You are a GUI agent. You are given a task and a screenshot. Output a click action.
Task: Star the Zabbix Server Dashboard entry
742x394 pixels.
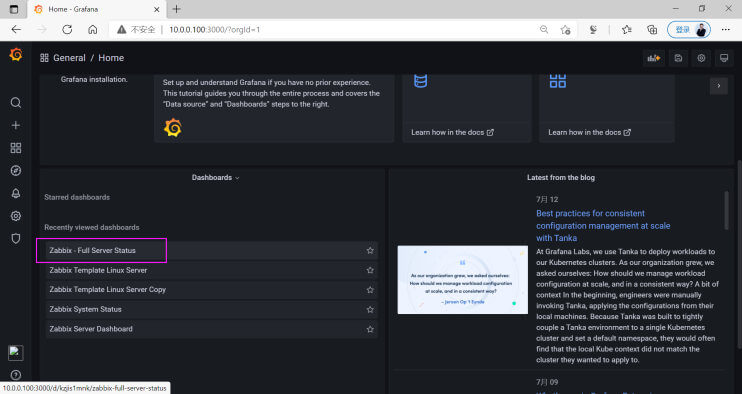[370, 329]
